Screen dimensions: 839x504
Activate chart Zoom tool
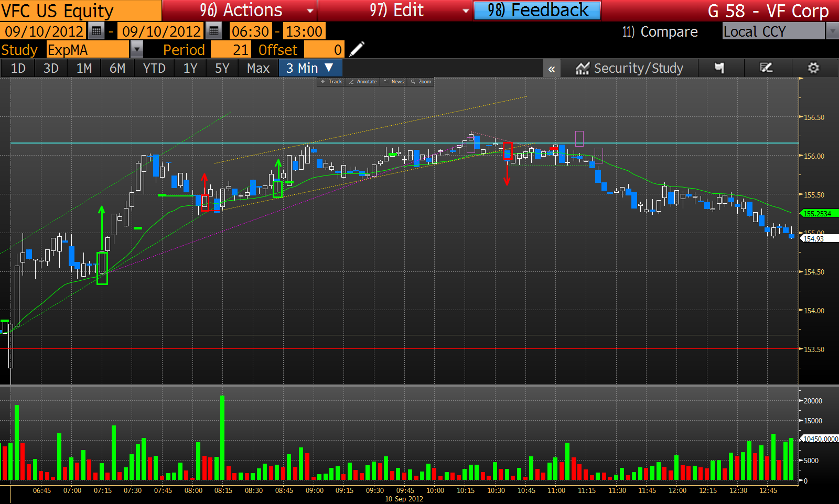tap(421, 82)
